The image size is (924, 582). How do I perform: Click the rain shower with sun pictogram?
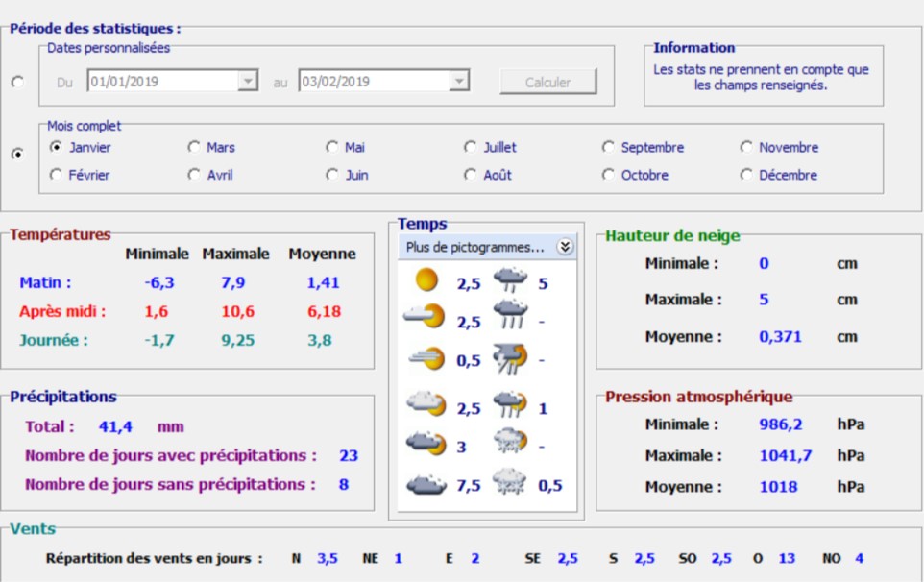pyautogui.click(x=510, y=404)
